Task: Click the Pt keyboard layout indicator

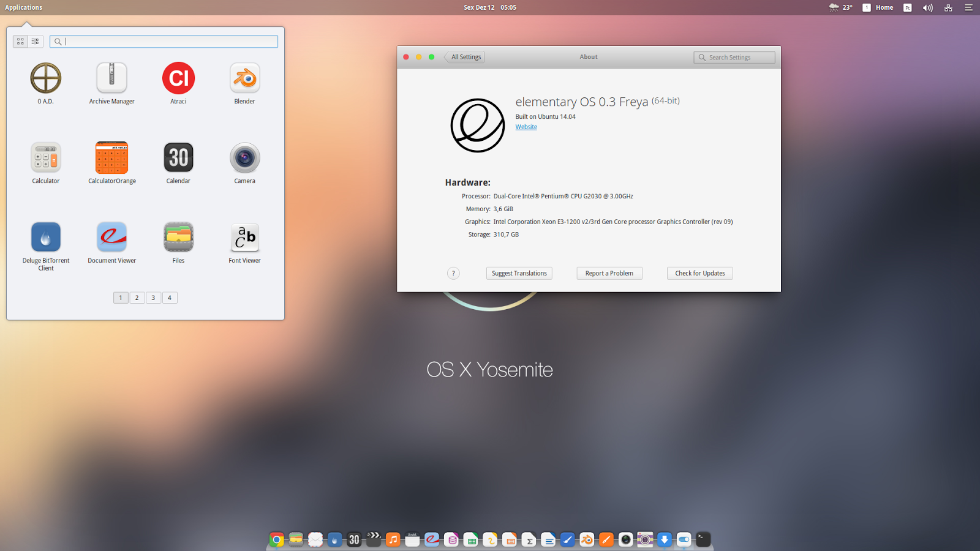Action: [907, 7]
